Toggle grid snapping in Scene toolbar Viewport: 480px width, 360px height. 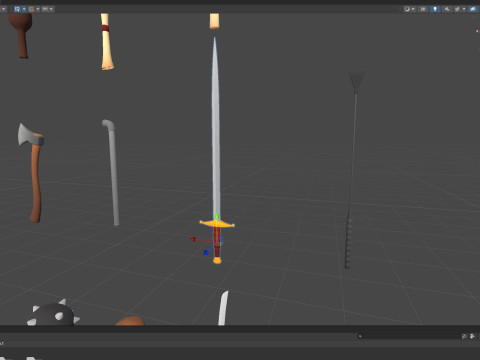pos(17,9)
